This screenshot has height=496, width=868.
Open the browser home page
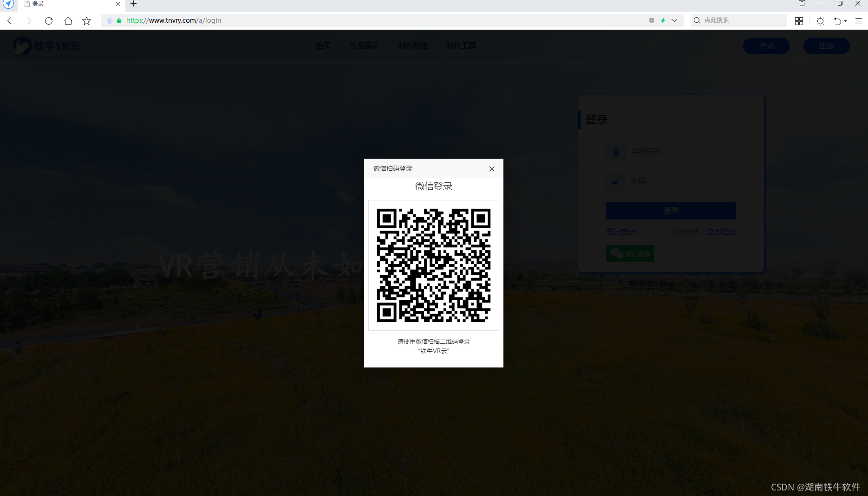click(68, 20)
